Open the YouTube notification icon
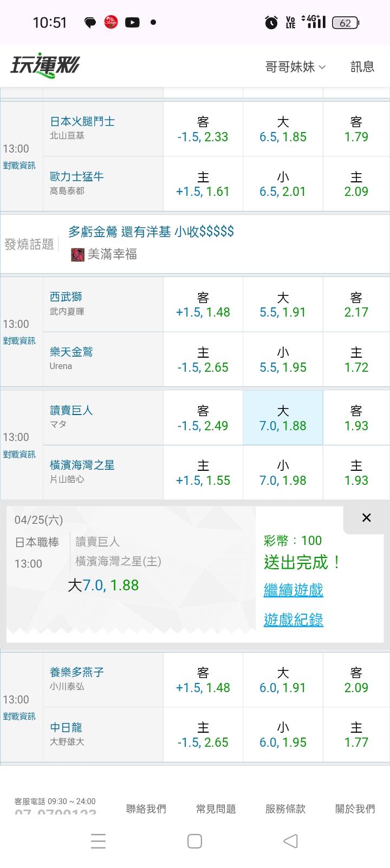390x868 pixels. (132, 22)
